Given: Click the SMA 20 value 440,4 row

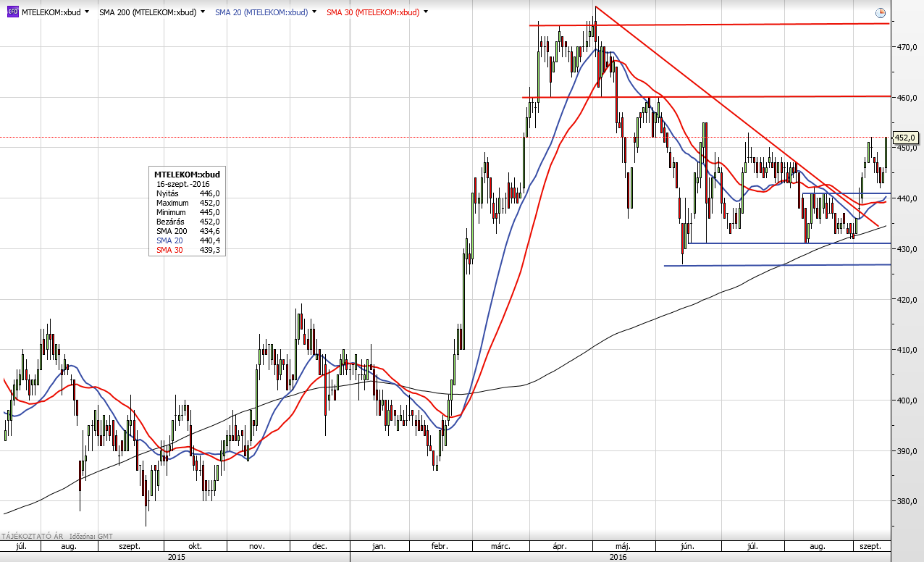Looking at the screenshot, I should pos(188,240).
